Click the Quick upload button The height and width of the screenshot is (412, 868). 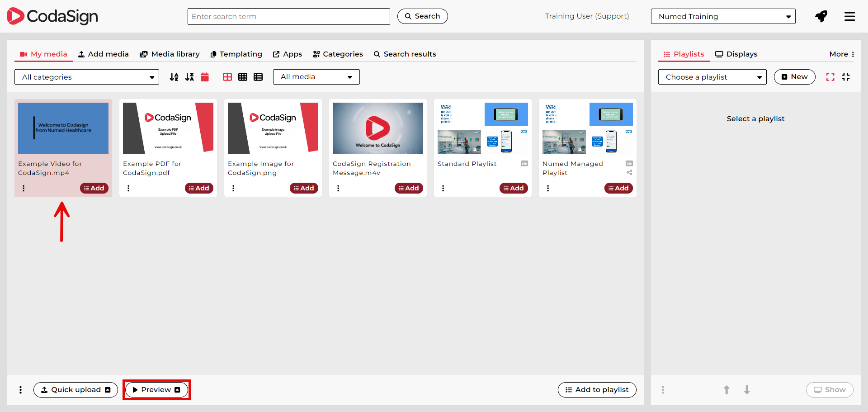(75, 390)
